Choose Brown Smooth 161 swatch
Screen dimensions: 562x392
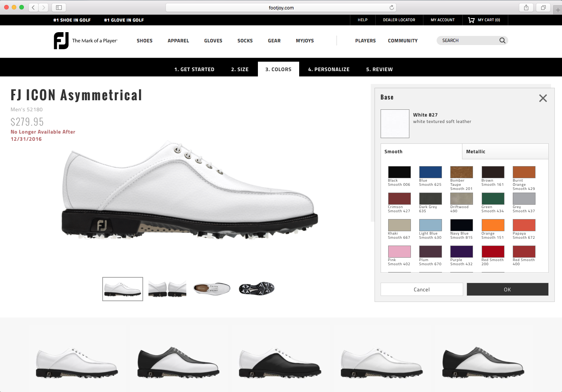(x=493, y=172)
